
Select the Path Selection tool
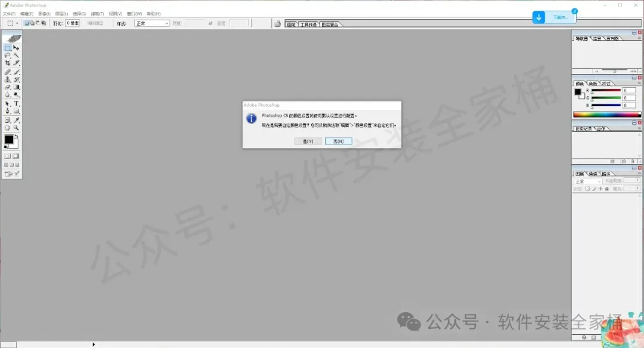click(x=7, y=104)
